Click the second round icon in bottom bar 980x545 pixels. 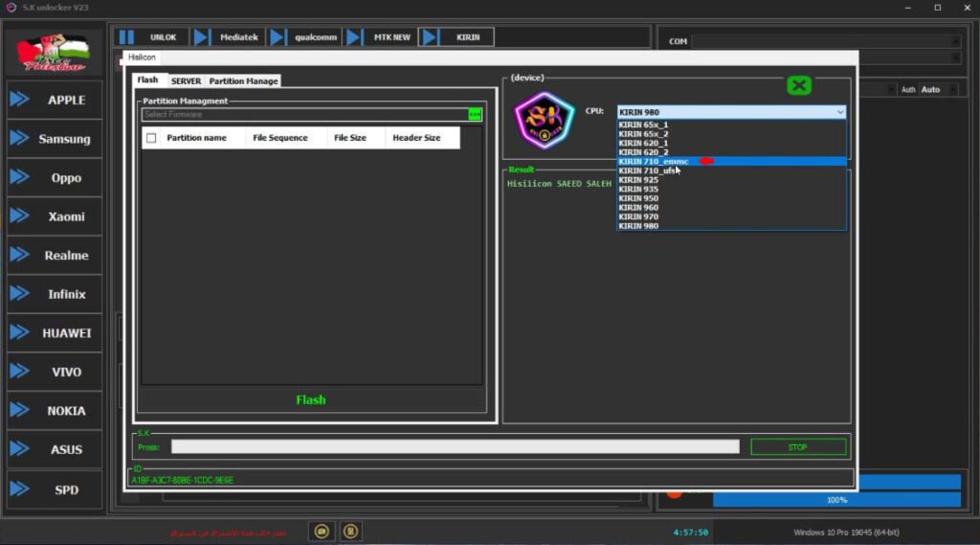(350, 532)
